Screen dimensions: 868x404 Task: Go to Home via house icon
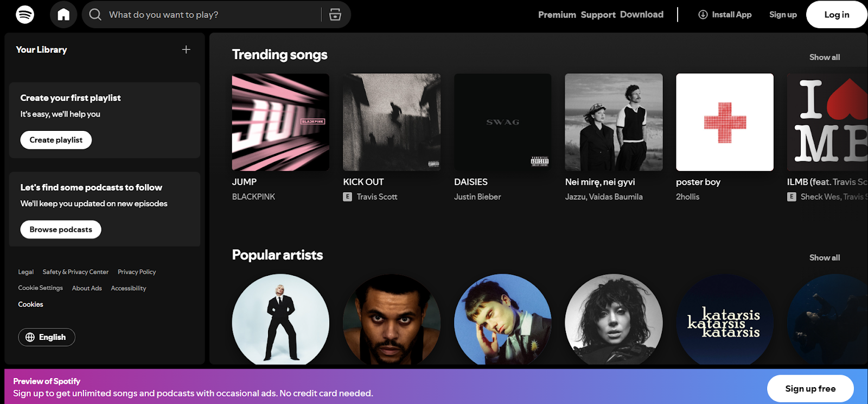click(x=63, y=14)
